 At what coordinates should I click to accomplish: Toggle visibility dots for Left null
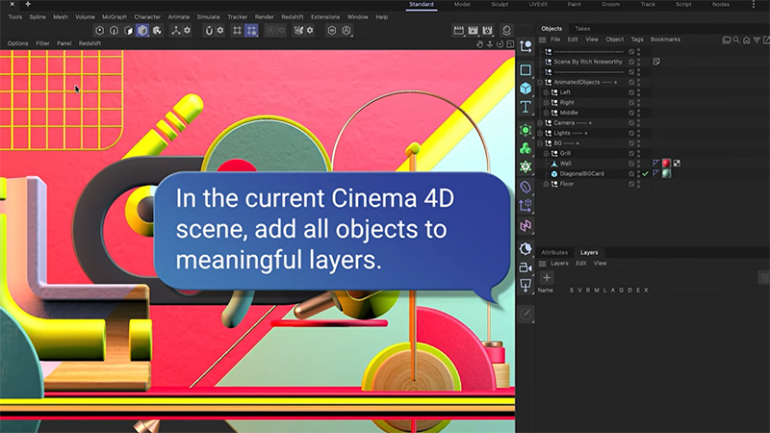point(638,92)
